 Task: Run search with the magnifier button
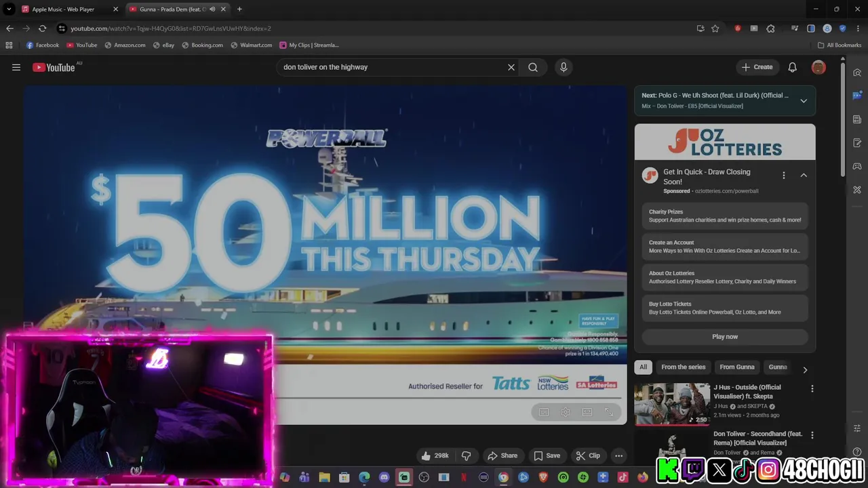pyautogui.click(x=533, y=67)
